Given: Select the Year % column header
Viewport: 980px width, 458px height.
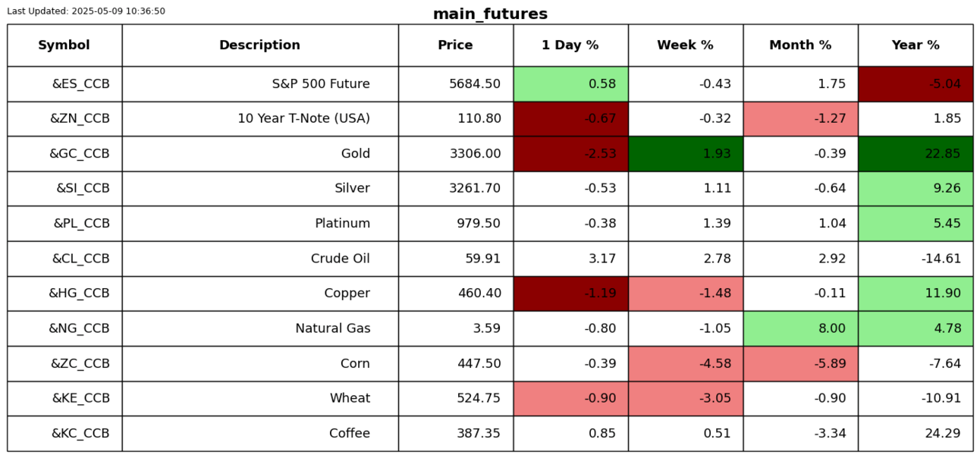Looking at the screenshot, I should pyautogui.click(x=916, y=45).
